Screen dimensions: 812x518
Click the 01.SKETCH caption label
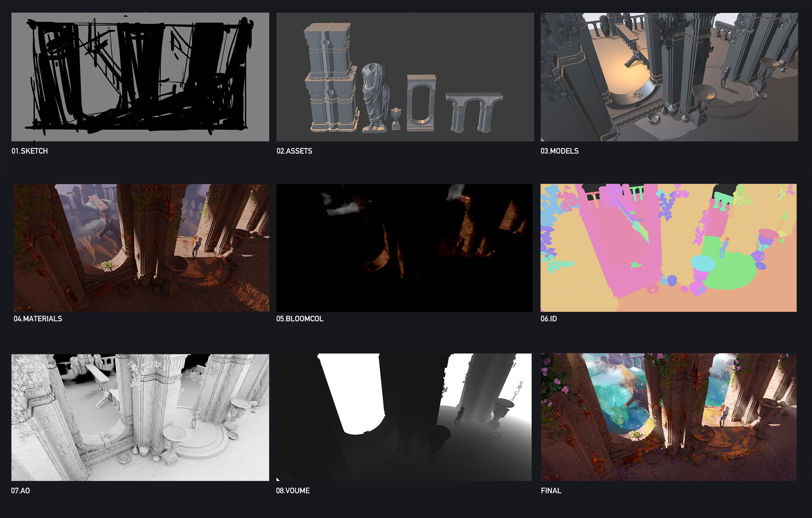(x=30, y=151)
